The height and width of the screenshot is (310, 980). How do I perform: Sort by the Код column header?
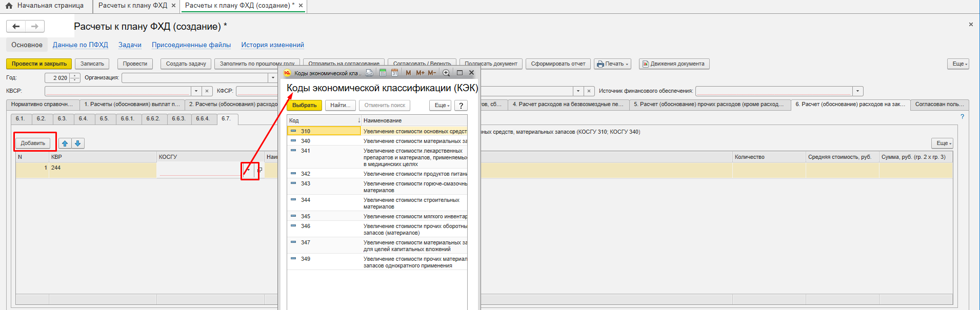[x=324, y=120]
